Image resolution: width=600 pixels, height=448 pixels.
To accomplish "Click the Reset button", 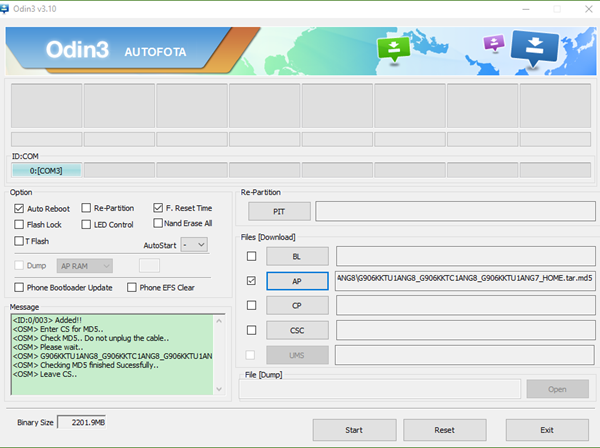I will (445, 430).
